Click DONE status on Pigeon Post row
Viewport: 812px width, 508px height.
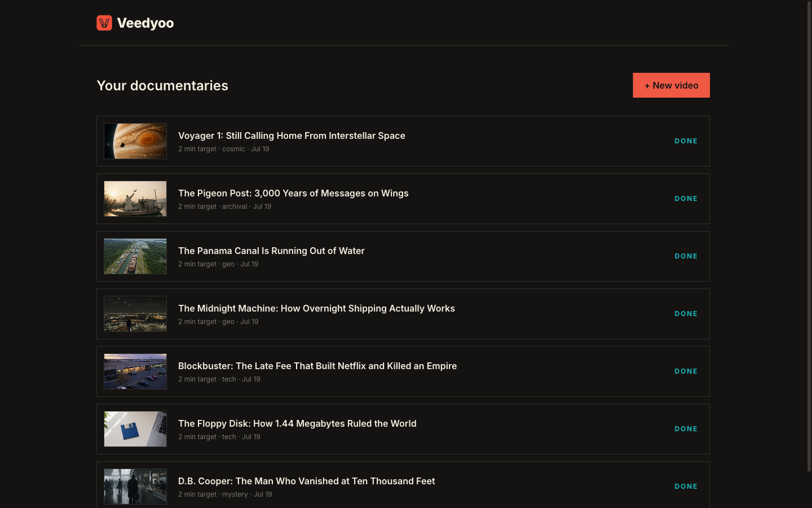pos(686,199)
